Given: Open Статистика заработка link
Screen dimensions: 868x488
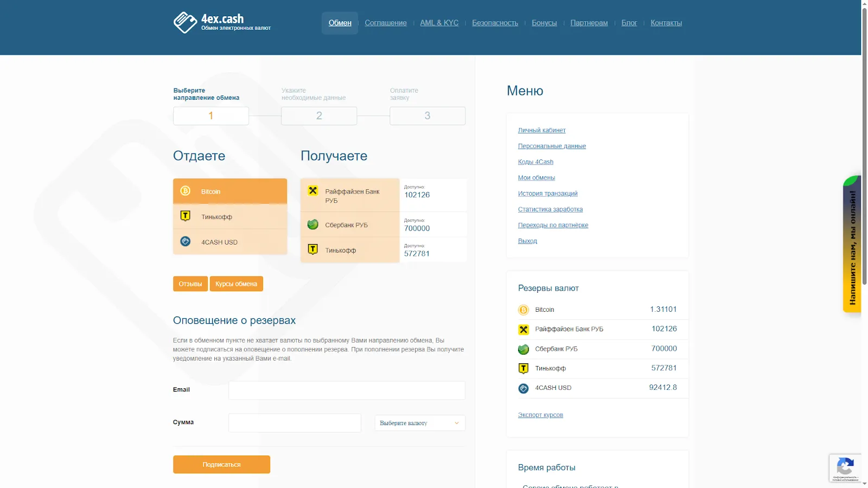Looking at the screenshot, I should tap(550, 209).
